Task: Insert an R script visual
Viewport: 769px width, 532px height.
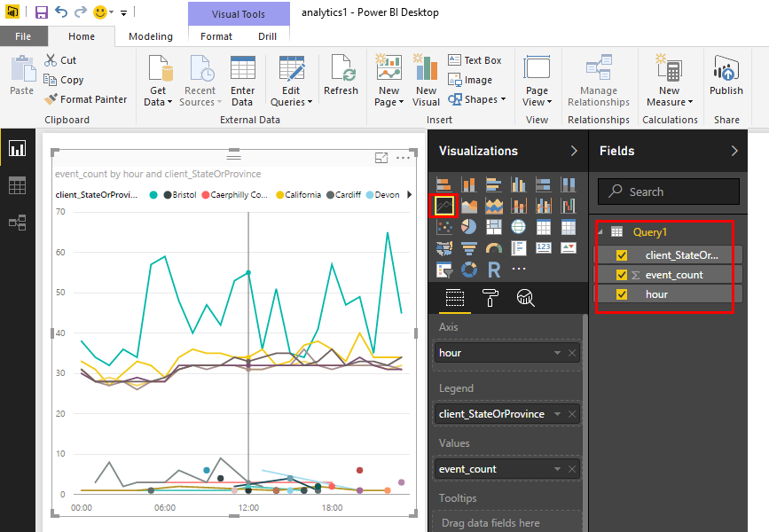Action: coord(494,269)
